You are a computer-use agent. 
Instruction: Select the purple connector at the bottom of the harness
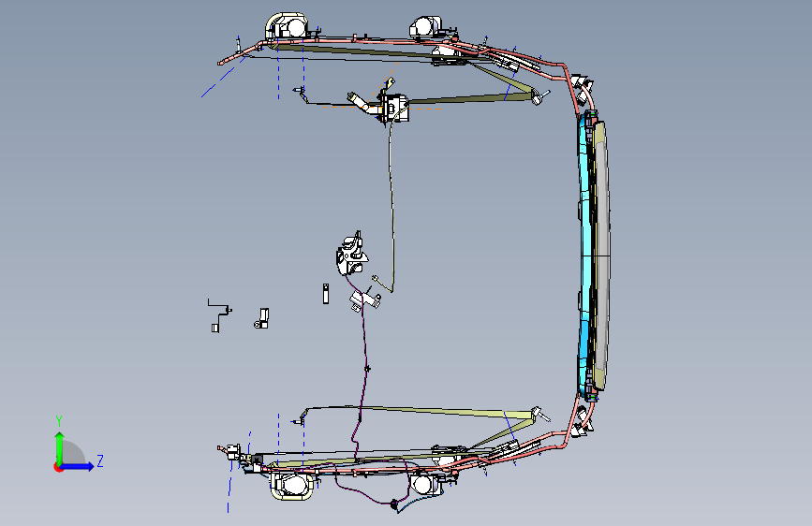coord(395,504)
